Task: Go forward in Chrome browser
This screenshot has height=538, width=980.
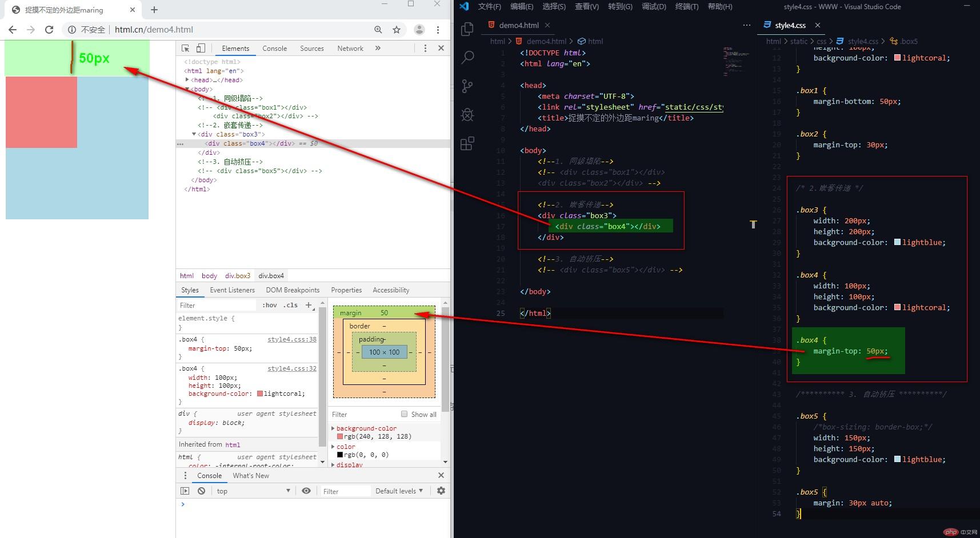Action: pyautogui.click(x=31, y=30)
